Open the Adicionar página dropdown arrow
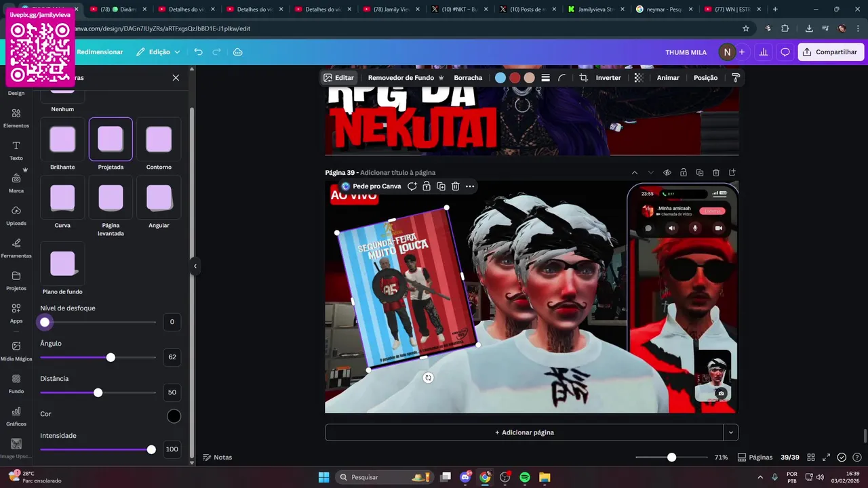Viewport: 868px width, 488px height. tap(731, 432)
